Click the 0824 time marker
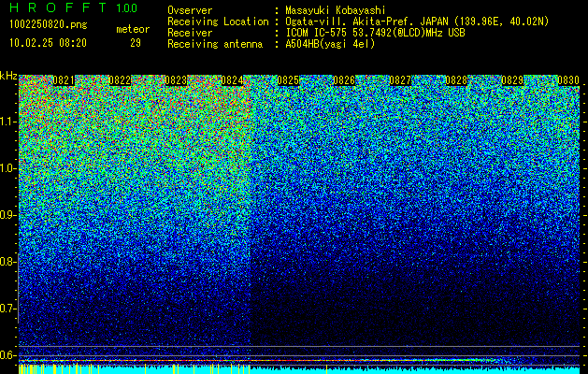 click(232, 80)
